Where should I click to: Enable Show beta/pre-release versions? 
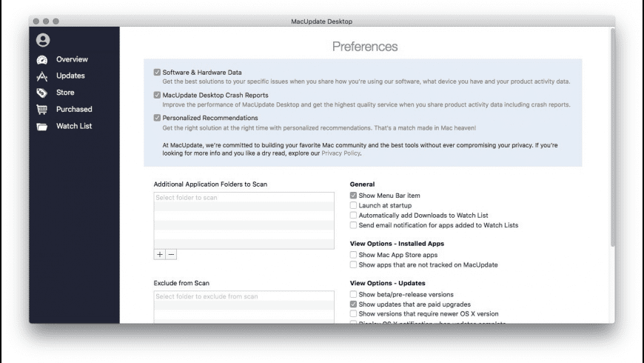point(353,294)
